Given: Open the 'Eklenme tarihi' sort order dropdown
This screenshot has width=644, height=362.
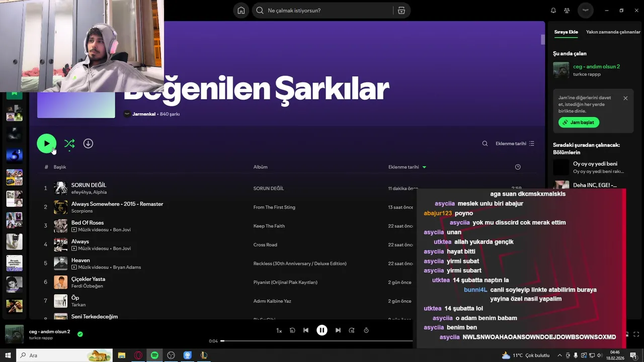Looking at the screenshot, I should coord(515,143).
